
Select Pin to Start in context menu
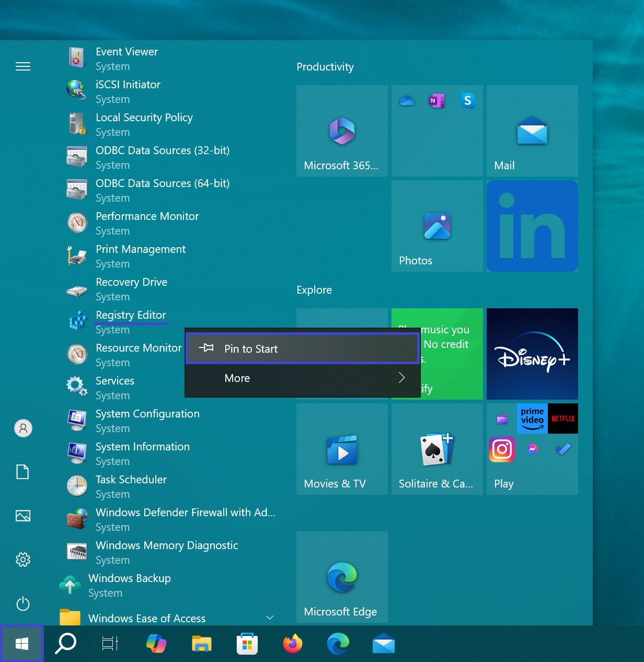(303, 349)
